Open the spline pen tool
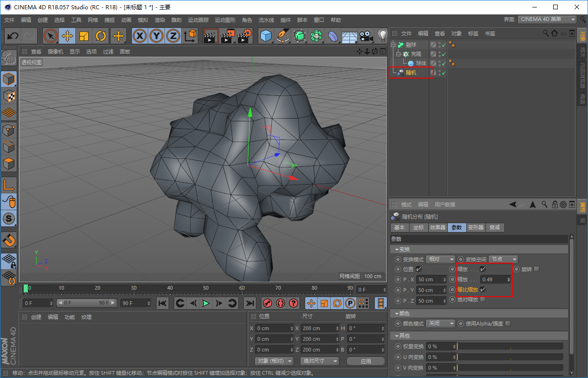Screen dimensions: 588x378 (282, 36)
